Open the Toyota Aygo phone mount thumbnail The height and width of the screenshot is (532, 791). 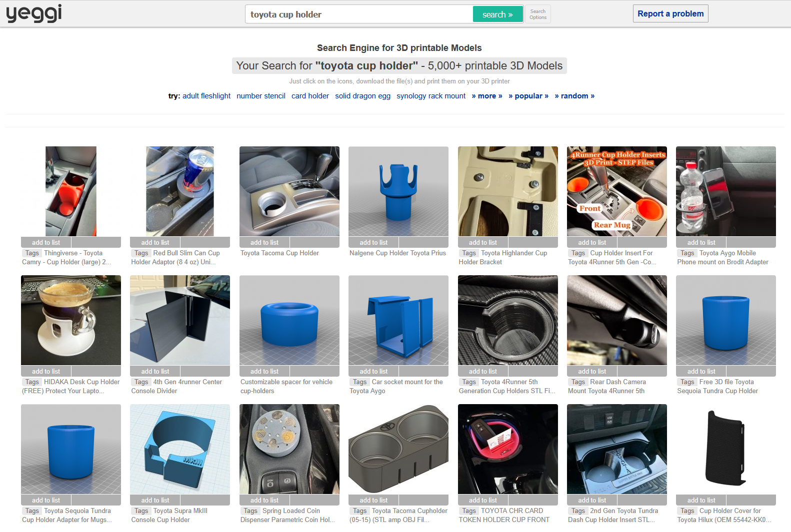[x=726, y=191]
